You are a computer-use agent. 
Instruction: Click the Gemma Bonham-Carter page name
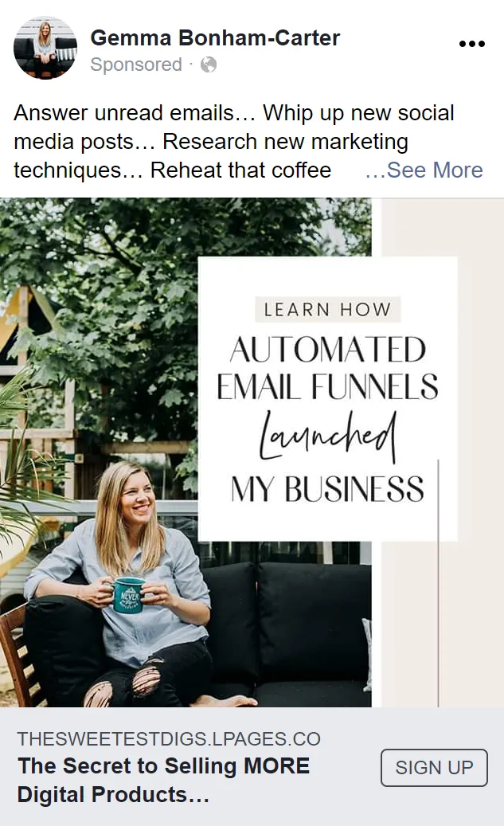(215, 38)
